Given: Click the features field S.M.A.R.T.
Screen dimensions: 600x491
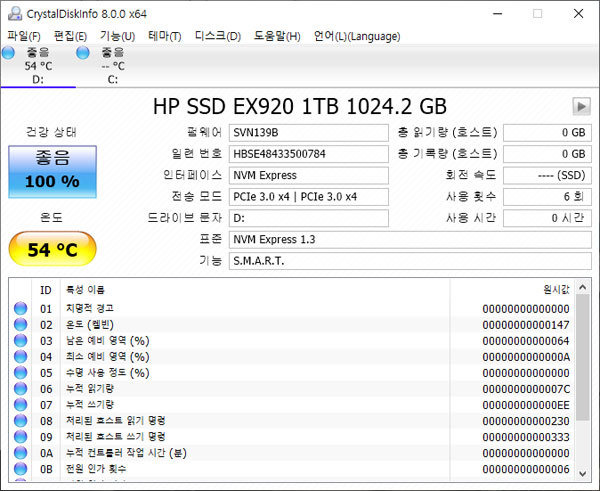Looking at the screenshot, I should coord(410,261).
